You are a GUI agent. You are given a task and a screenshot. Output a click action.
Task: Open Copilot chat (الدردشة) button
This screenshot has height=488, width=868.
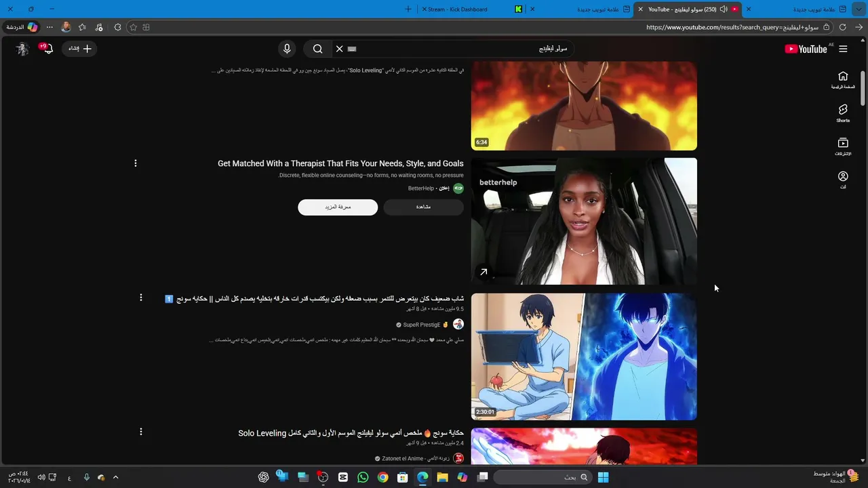click(21, 27)
